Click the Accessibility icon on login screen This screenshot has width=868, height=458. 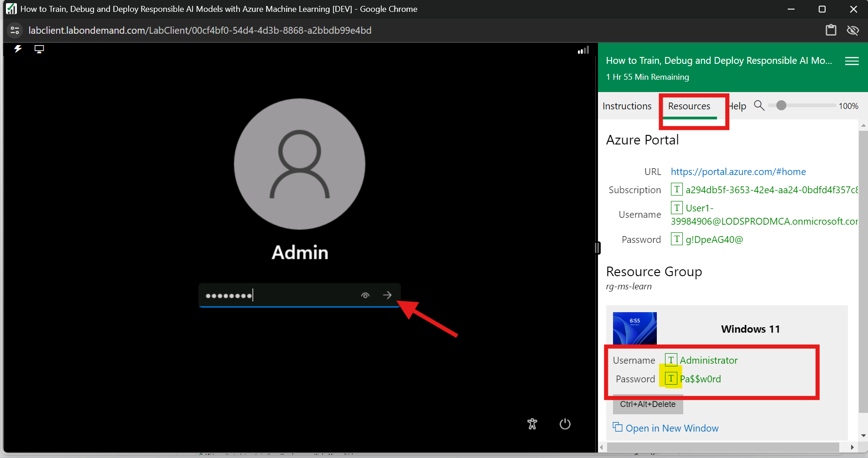[532, 424]
